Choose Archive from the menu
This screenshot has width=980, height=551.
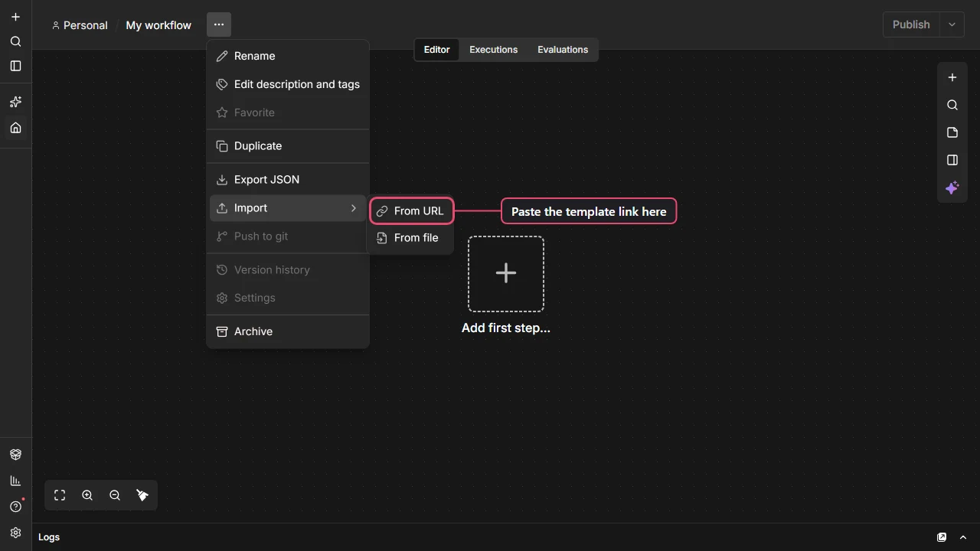click(x=288, y=332)
